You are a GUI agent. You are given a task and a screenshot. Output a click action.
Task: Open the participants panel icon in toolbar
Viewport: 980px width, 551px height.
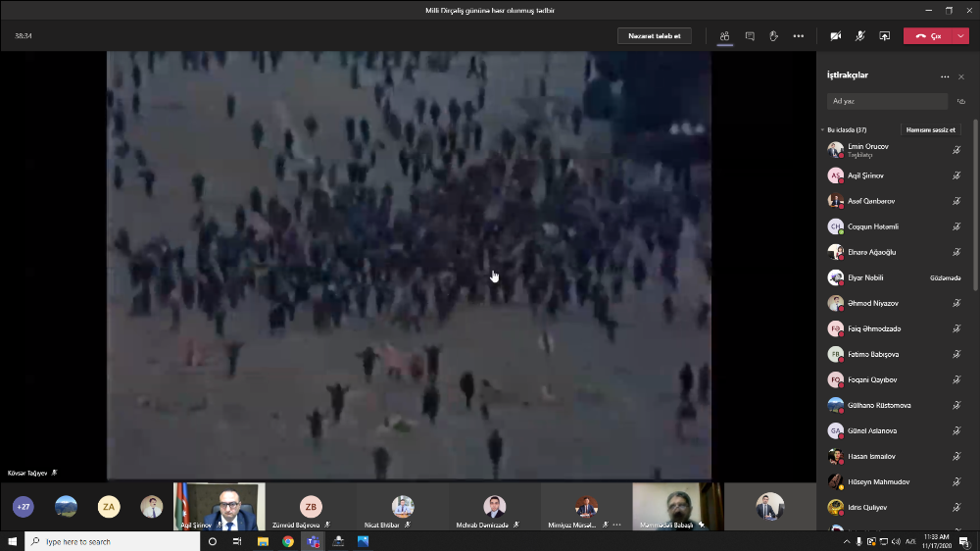[x=724, y=36]
